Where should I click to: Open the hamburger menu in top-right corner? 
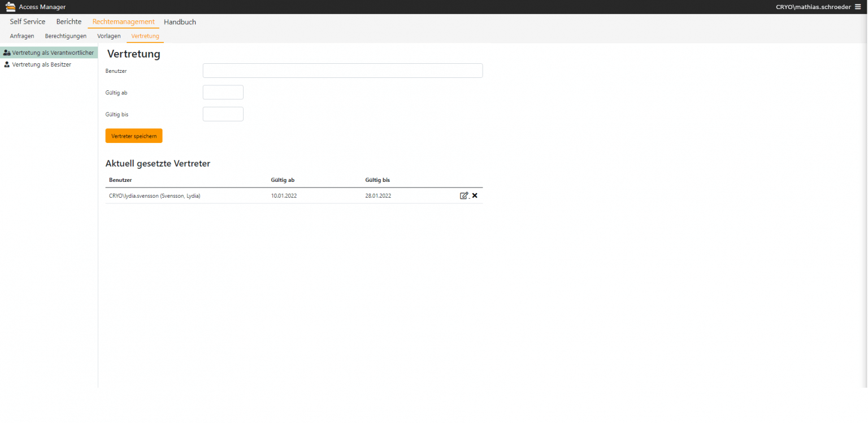tap(858, 7)
